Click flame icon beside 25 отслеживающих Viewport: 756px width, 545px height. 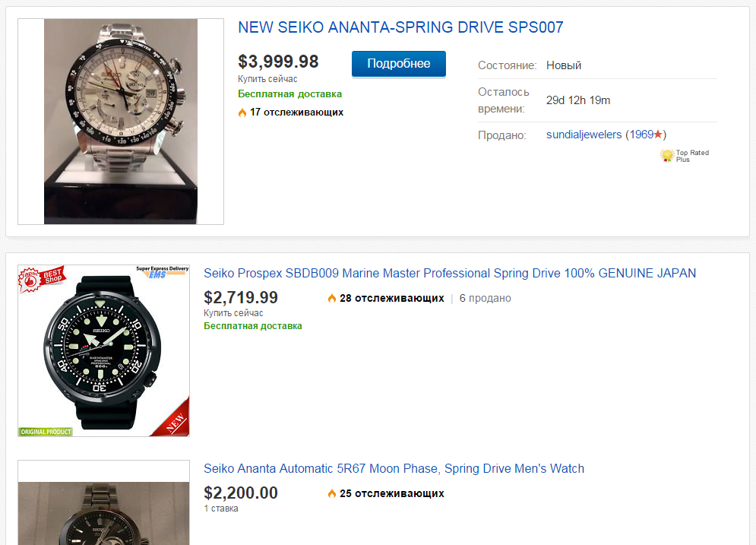tap(332, 494)
